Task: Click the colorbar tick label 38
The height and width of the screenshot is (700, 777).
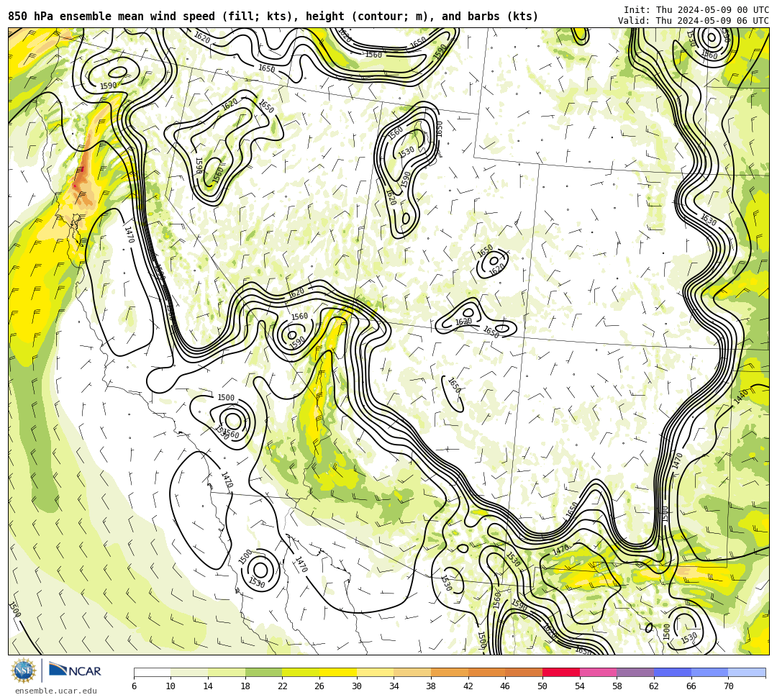Action: point(431,686)
